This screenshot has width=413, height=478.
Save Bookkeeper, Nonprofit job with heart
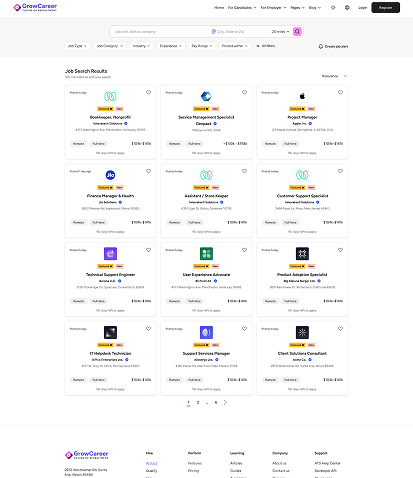(x=148, y=92)
